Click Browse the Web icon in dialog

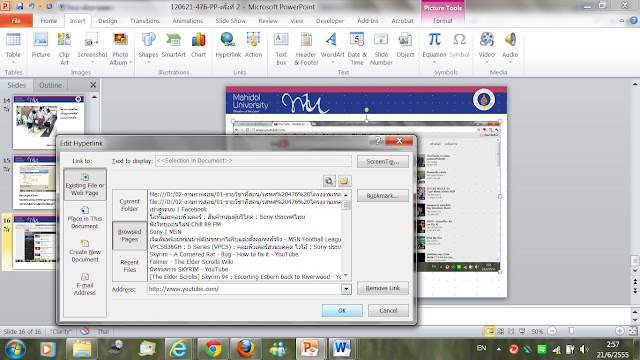tap(329, 181)
